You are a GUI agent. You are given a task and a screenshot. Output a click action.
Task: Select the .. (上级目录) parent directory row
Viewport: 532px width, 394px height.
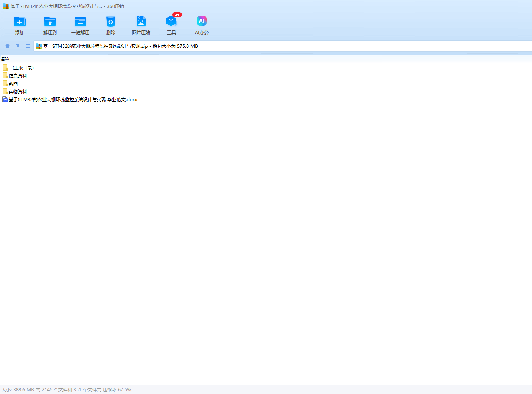coord(18,67)
